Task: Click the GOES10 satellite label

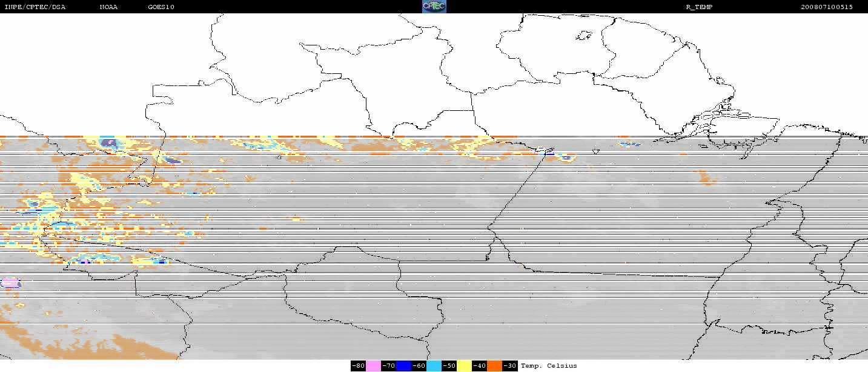Action: click(161, 7)
